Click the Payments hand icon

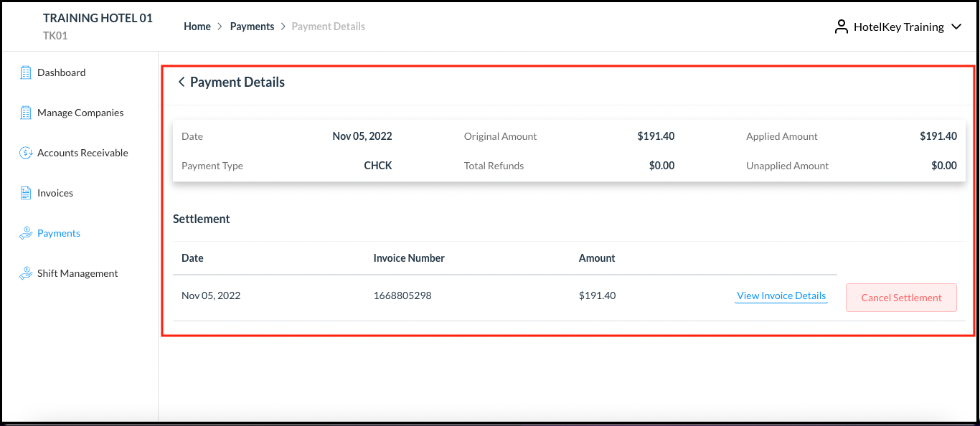click(x=26, y=233)
